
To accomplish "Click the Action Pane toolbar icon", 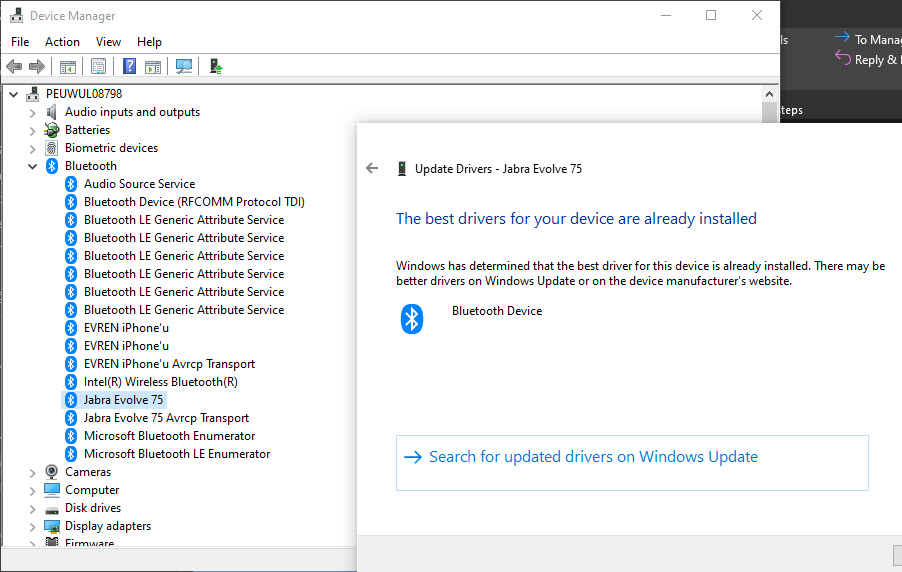I will (153, 67).
